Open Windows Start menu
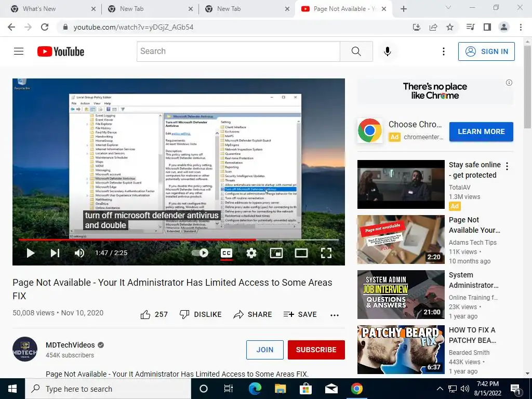 [x=12, y=389]
